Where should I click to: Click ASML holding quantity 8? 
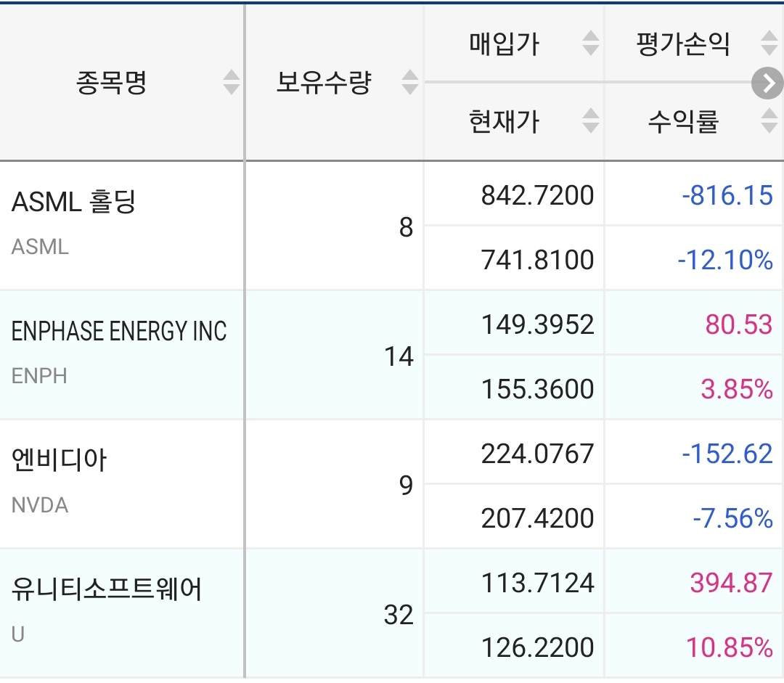tap(406, 227)
